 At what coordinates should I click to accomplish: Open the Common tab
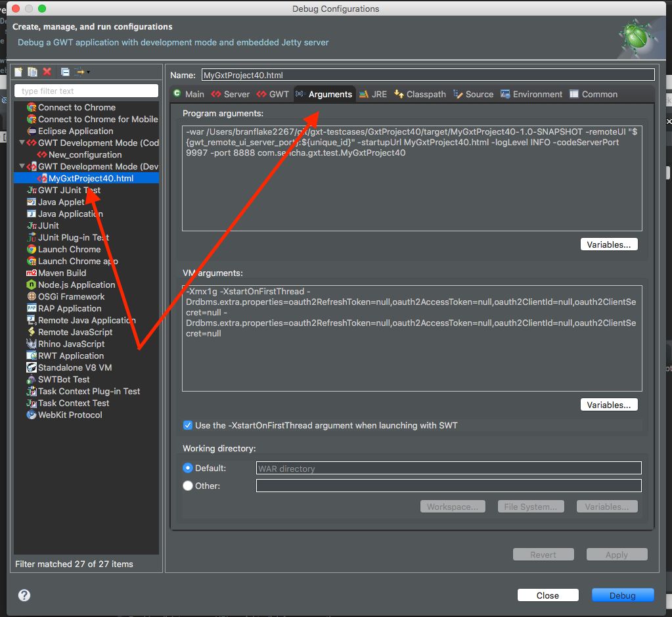(x=594, y=95)
